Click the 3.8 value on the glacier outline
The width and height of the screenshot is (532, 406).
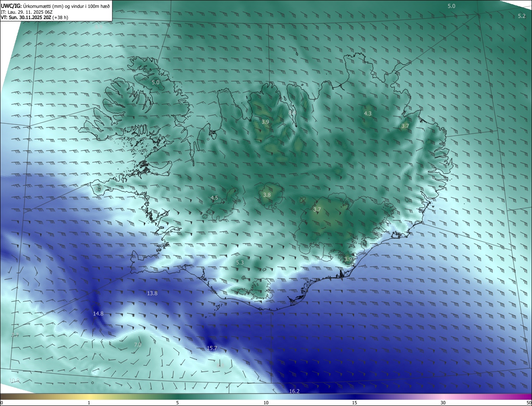coord(267,195)
